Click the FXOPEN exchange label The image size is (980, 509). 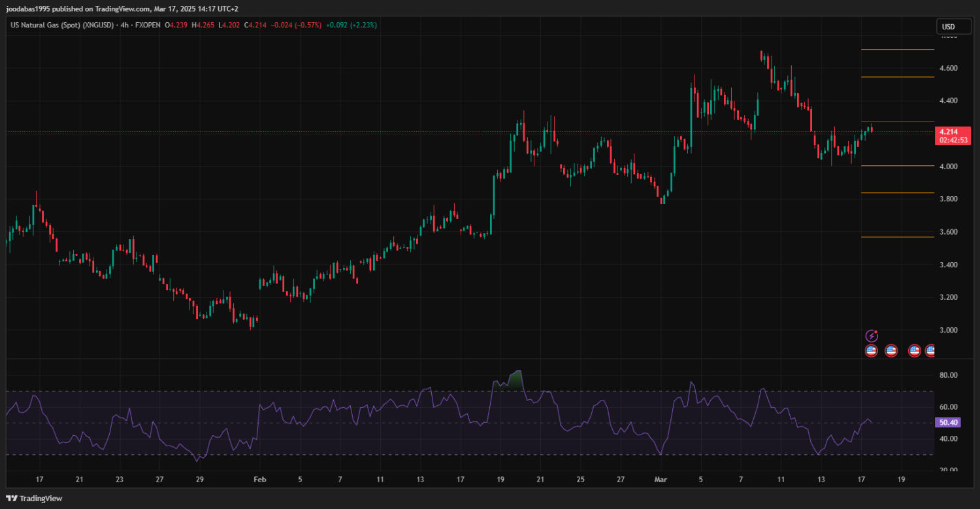[148, 25]
